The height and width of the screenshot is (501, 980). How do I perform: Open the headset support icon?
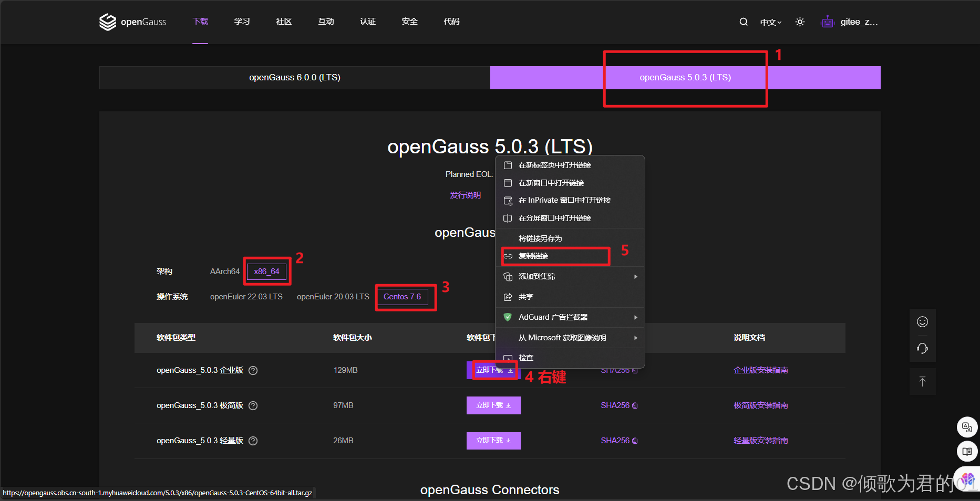click(922, 348)
